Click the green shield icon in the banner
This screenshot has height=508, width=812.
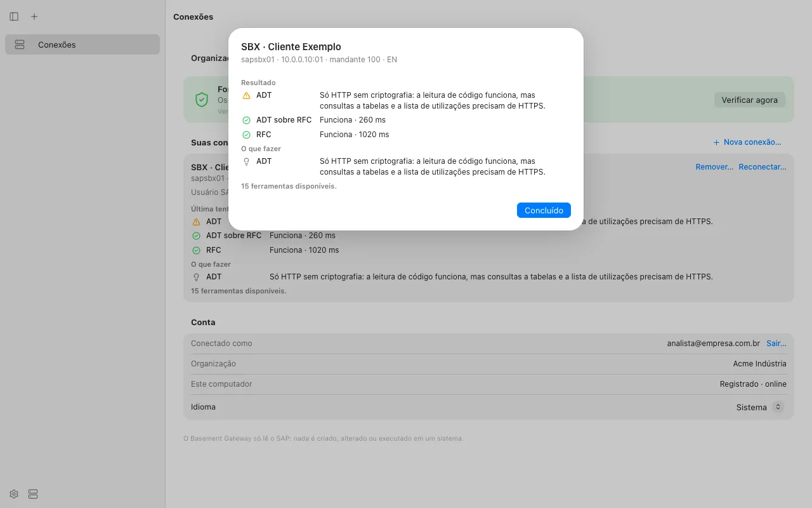(x=202, y=100)
